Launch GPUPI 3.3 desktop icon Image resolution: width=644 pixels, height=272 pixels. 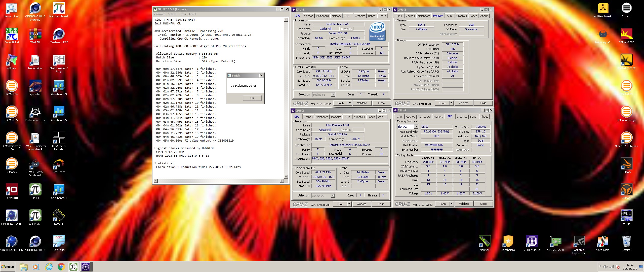[35, 217]
